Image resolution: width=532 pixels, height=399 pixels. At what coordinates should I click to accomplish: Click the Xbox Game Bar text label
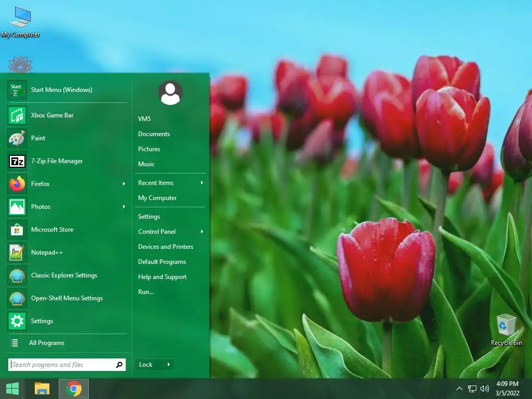[52, 115]
